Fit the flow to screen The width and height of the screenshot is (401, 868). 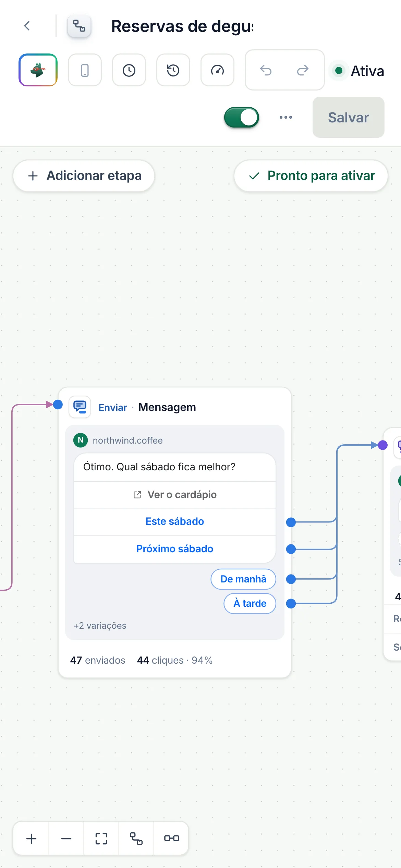[101, 839]
